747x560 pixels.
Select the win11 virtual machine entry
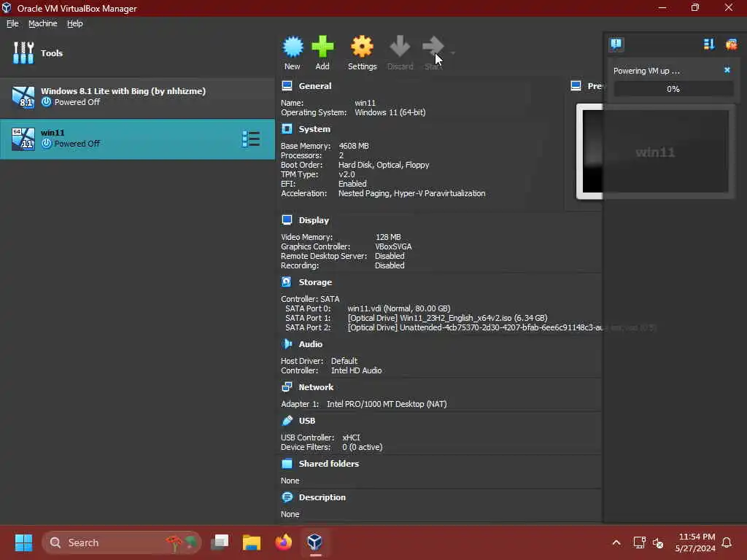pos(137,139)
